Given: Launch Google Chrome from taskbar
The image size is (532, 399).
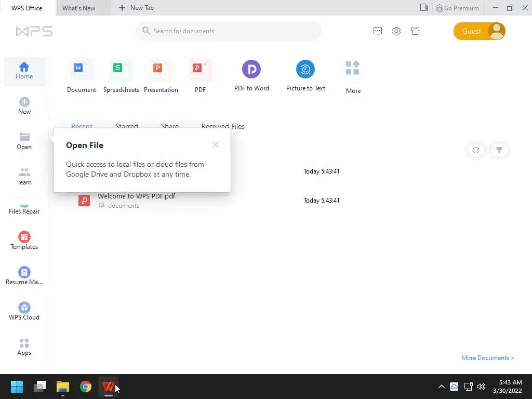Looking at the screenshot, I should point(86,387).
